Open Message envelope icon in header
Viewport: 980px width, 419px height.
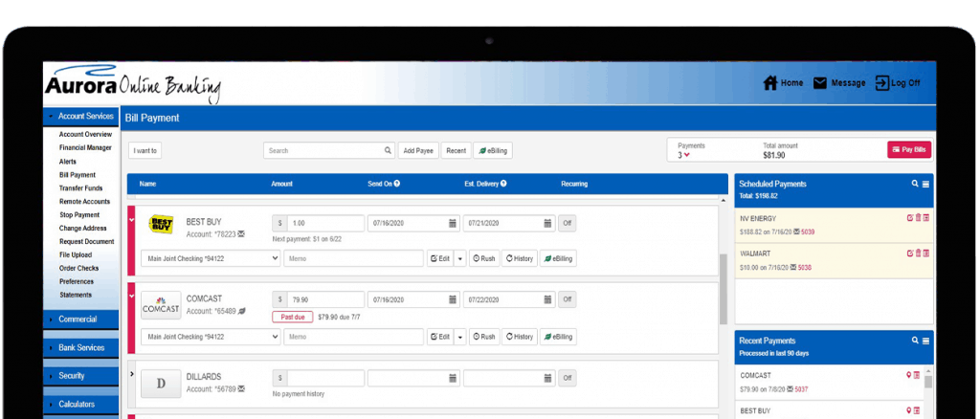pos(819,83)
